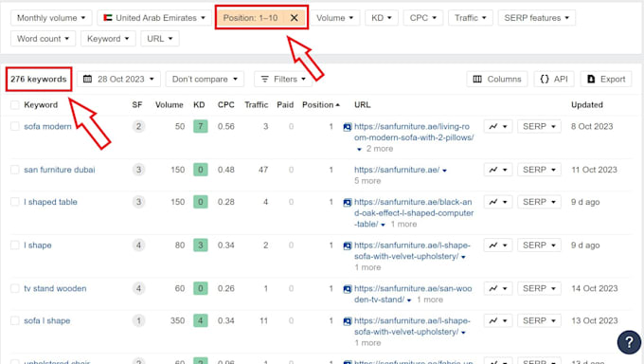Open position history chart for tv stand wooden
644x364 pixels.
pyautogui.click(x=498, y=288)
